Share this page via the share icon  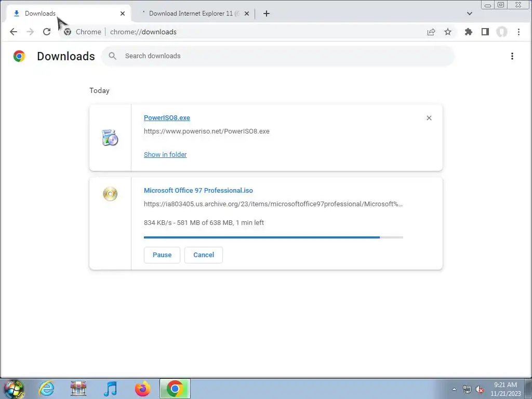(431, 32)
